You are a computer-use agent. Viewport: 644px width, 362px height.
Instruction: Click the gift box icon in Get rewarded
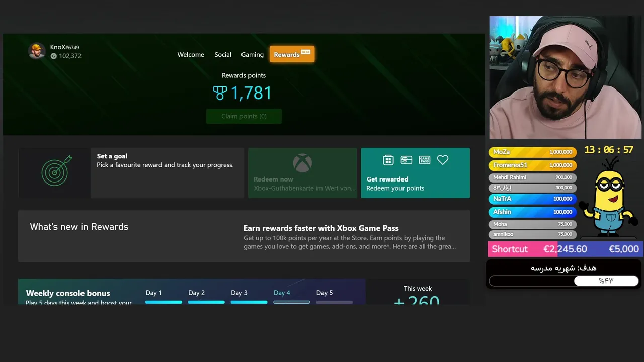point(388,160)
